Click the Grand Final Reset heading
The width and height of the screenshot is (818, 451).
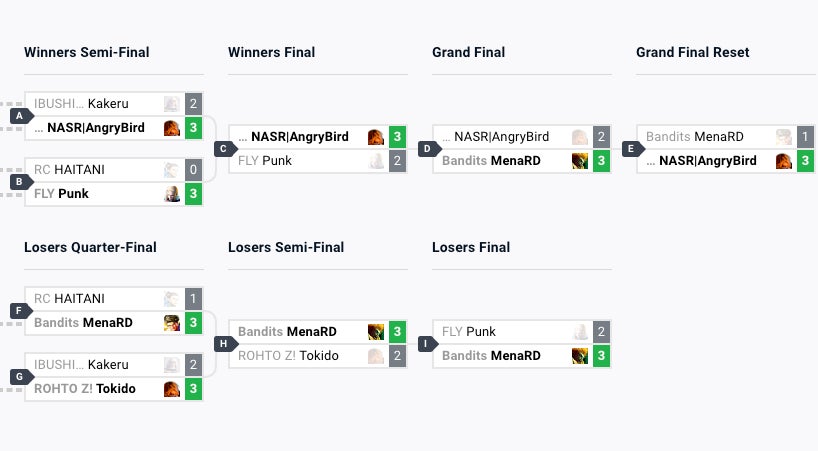692,52
